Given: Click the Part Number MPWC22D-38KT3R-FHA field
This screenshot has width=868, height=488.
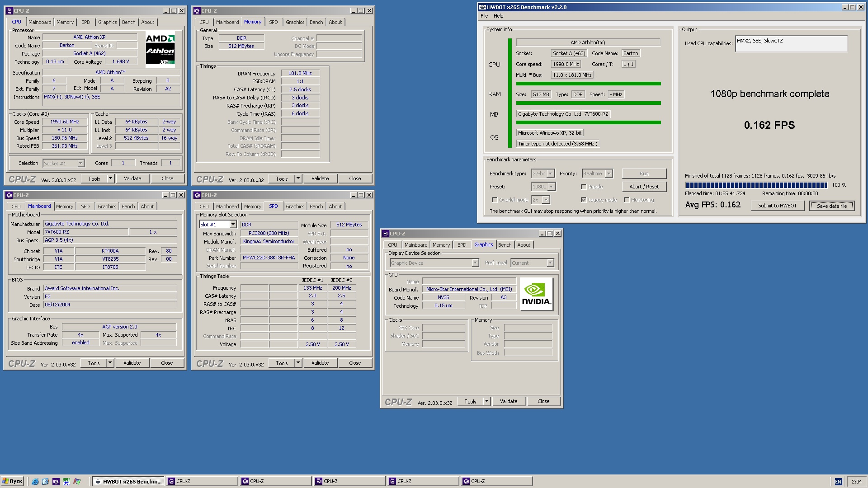Looking at the screenshot, I should [269, 258].
